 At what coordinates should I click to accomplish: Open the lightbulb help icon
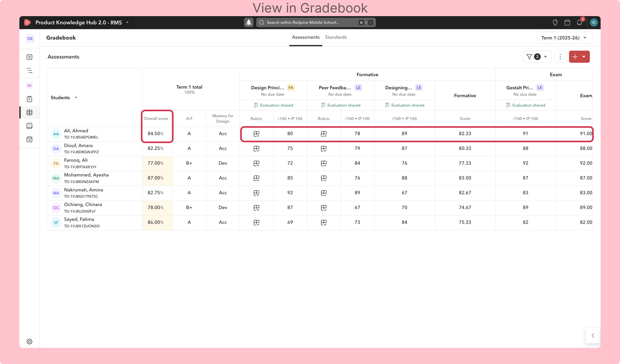click(x=555, y=22)
